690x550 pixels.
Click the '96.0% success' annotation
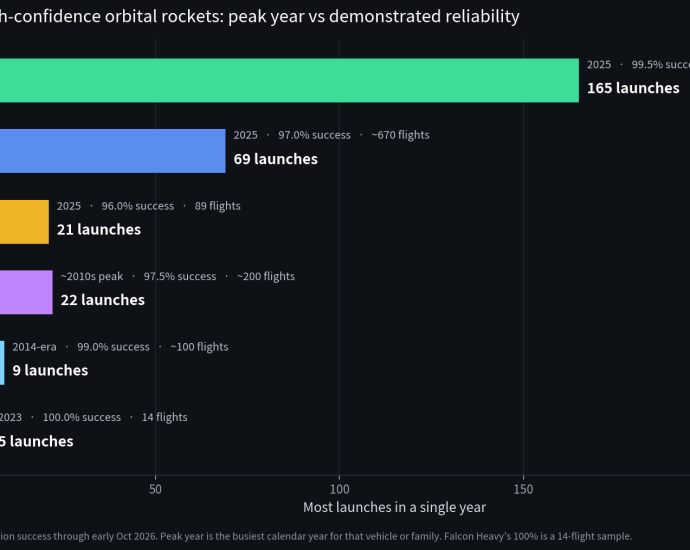point(138,206)
